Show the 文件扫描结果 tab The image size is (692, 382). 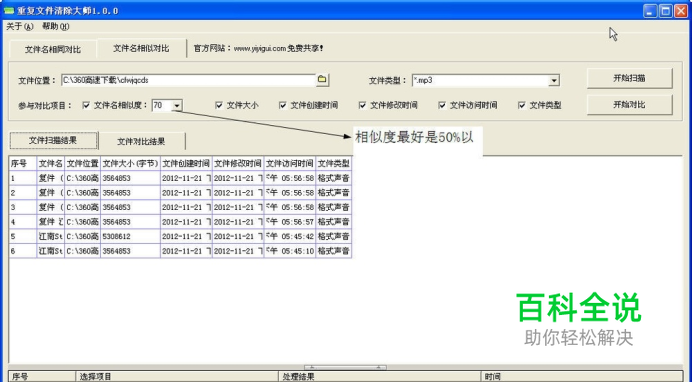[x=53, y=140]
